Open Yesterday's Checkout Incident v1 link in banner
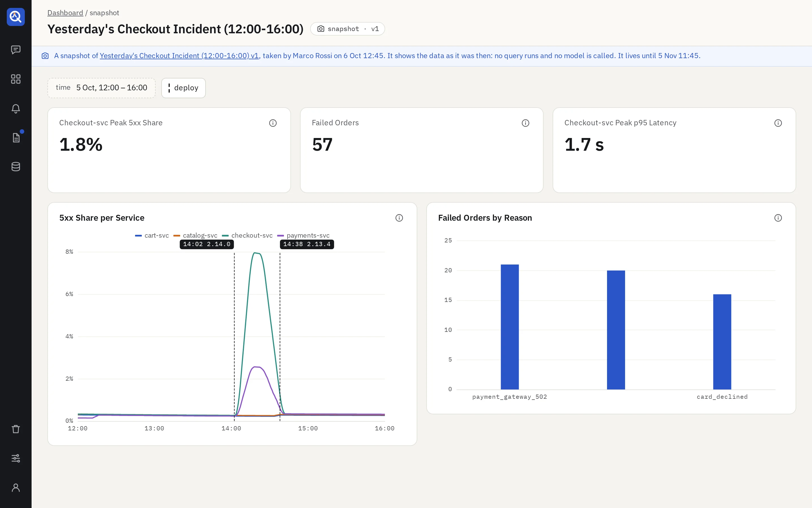Viewport: 812px width, 508px height. pyautogui.click(x=179, y=56)
